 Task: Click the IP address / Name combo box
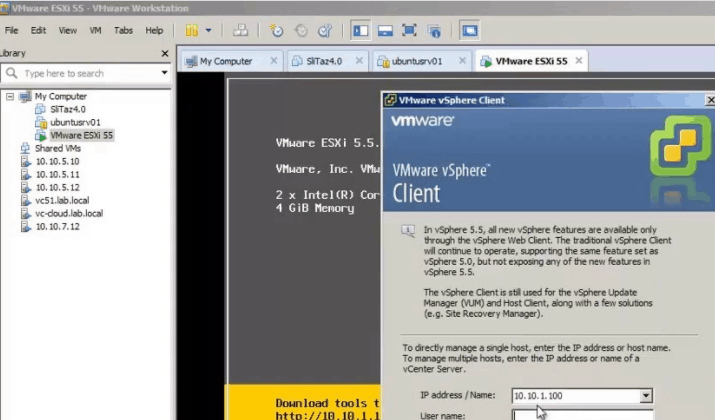(x=582, y=396)
